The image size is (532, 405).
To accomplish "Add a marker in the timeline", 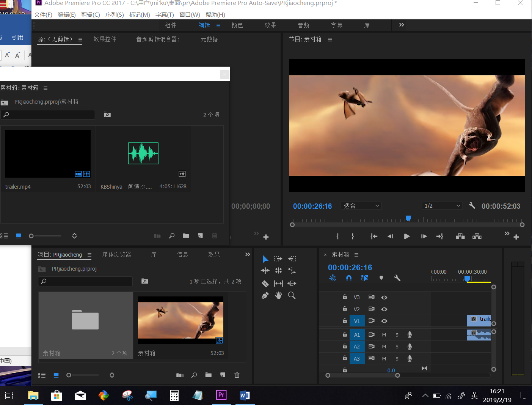I will click(381, 278).
